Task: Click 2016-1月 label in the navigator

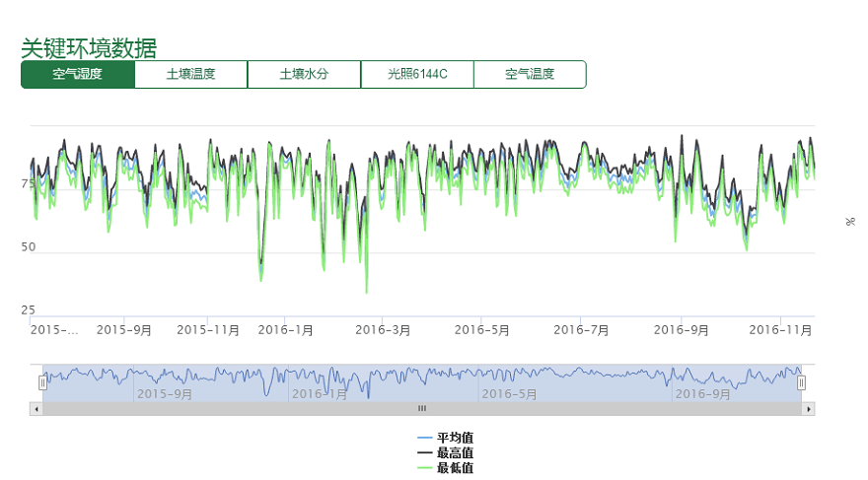Action: pyautogui.click(x=321, y=393)
